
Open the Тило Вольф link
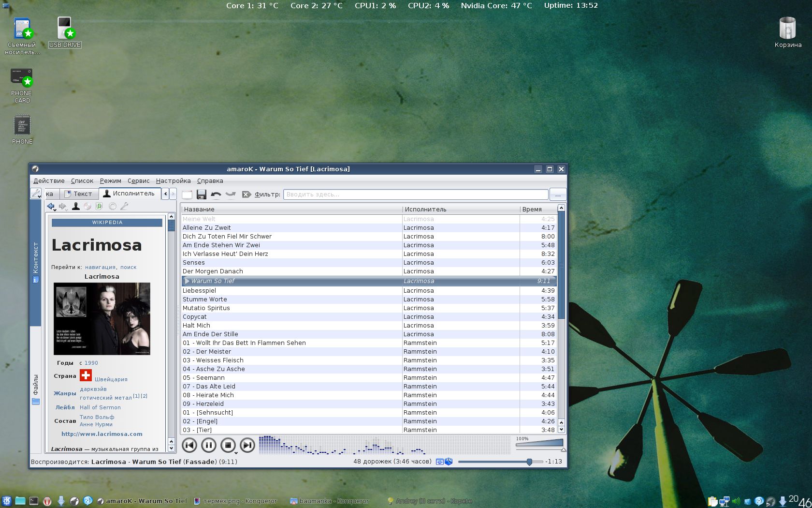pyautogui.click(x=97, y=417)
